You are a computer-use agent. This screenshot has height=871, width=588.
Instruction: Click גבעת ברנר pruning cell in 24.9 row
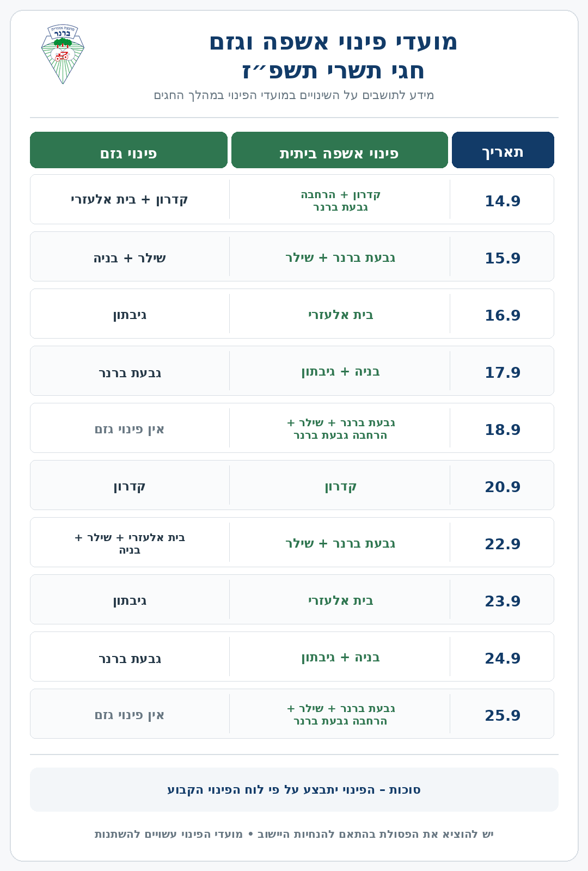coord(130,659)
